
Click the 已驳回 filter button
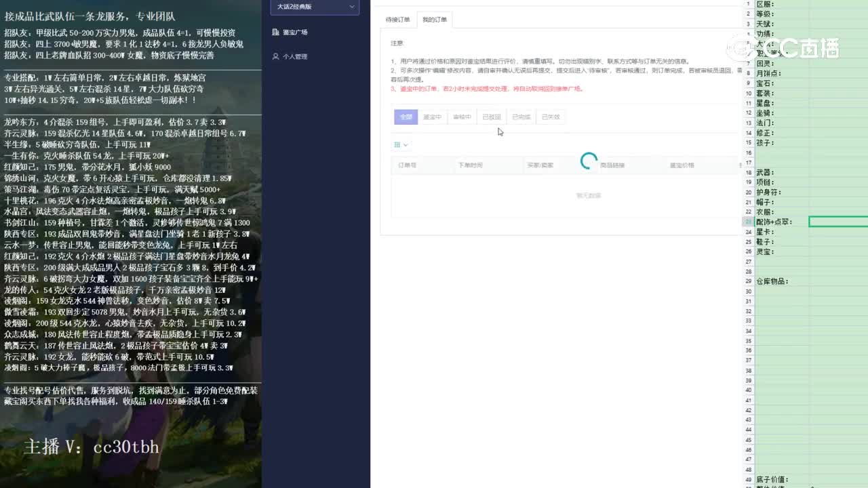pyautogui.click(x=490, y=117)
